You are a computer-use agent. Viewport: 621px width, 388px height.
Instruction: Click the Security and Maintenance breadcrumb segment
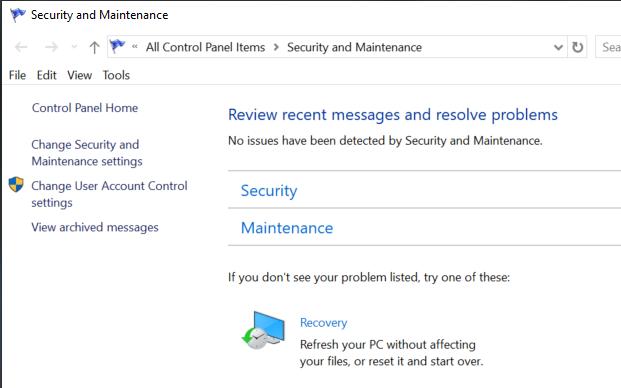click(x=354, y=47)
